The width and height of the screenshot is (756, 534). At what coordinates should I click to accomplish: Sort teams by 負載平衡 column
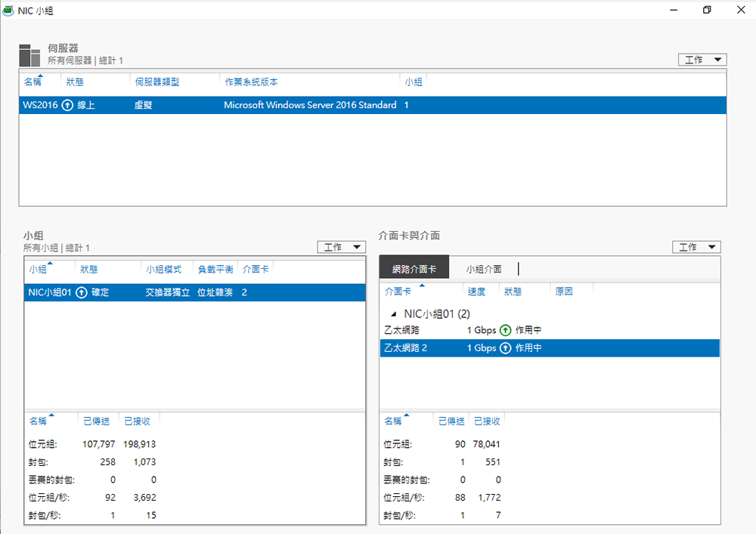click(215, 270)
